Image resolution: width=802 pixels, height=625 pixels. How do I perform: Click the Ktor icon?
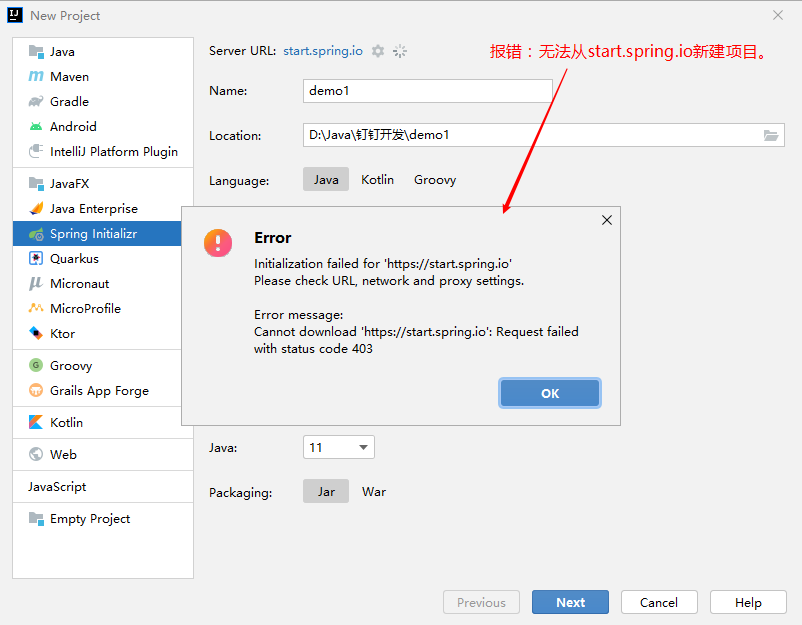(x=36, y=333)
